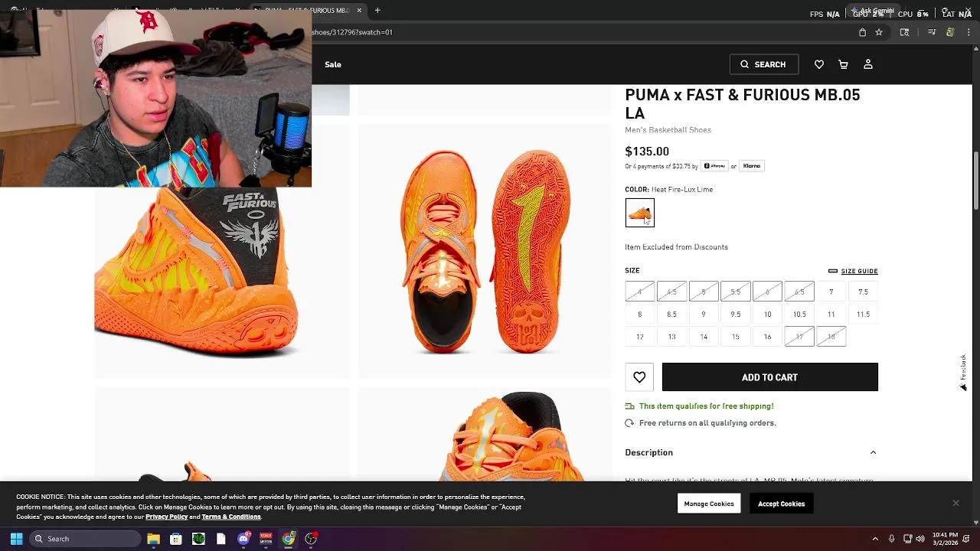Bookmark this page with star icon
The width and height of the screenshot is (980, 551).
(879, 32)
